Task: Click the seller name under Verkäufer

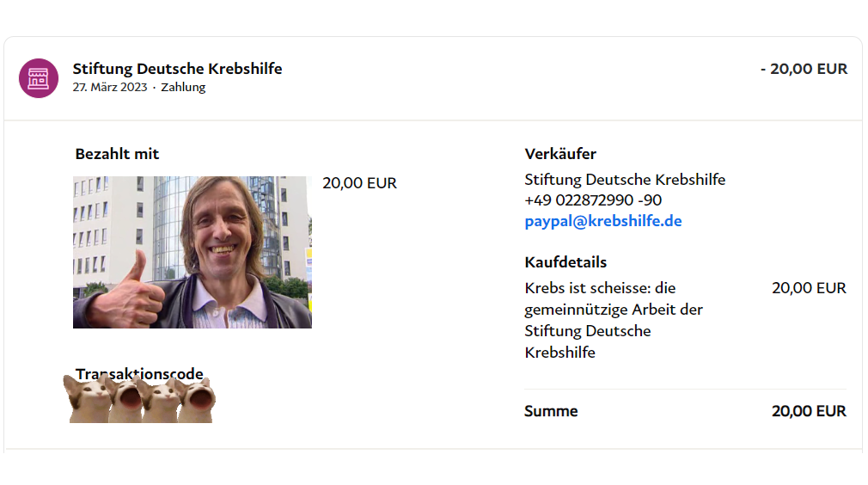Action: (625, 180)
